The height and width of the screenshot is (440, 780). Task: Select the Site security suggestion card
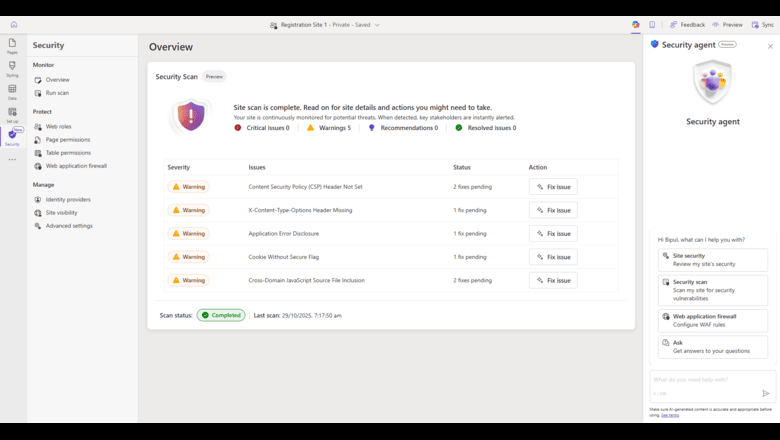point(713,260)
